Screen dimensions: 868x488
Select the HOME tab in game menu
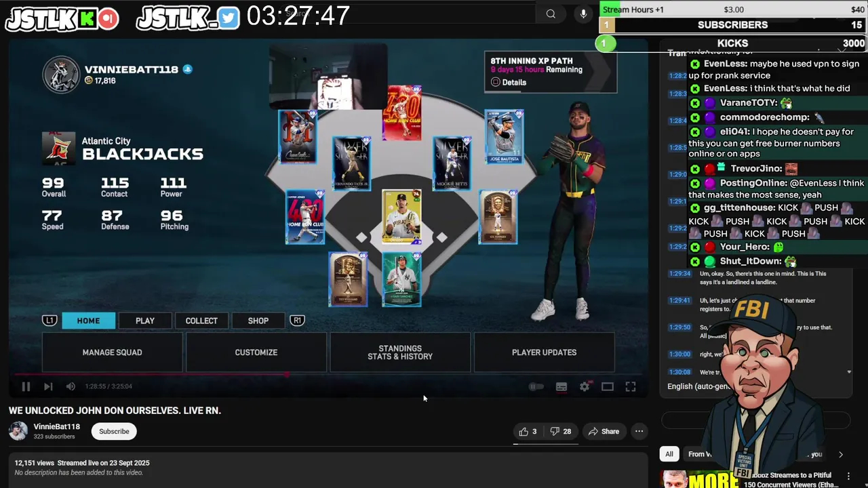(88, 321)
